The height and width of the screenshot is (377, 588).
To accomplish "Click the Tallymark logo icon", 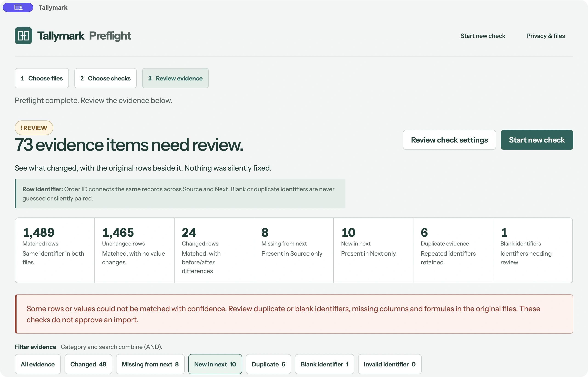I will [23, 36].
